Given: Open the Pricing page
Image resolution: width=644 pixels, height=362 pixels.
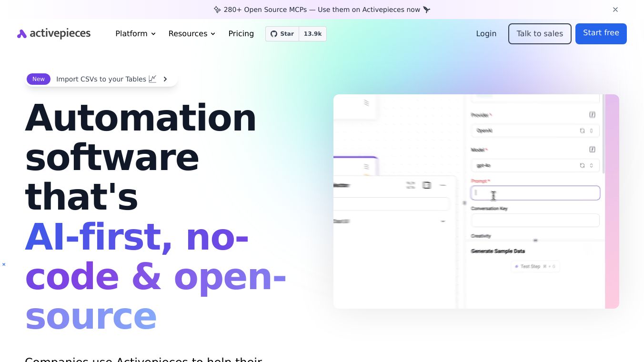Looking at the screenshot, I should coord(241,34).
